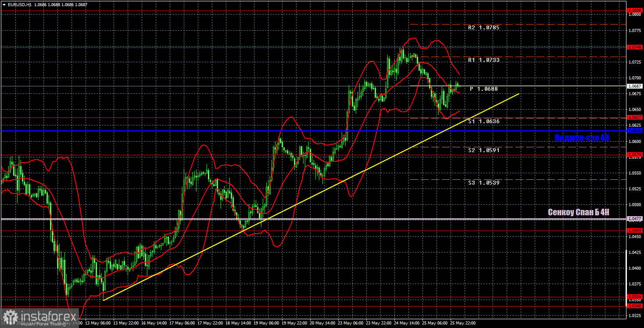Screen dimensions: 644x328
Task: Select the P 1.0688 pivot label
Action: click(484, 89)
